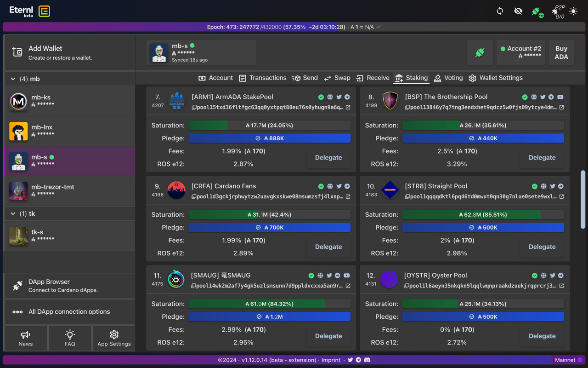This screenshot has width=588, height=368.
Task: Select the tk-s wallet
Action: [x=69, y=236]
